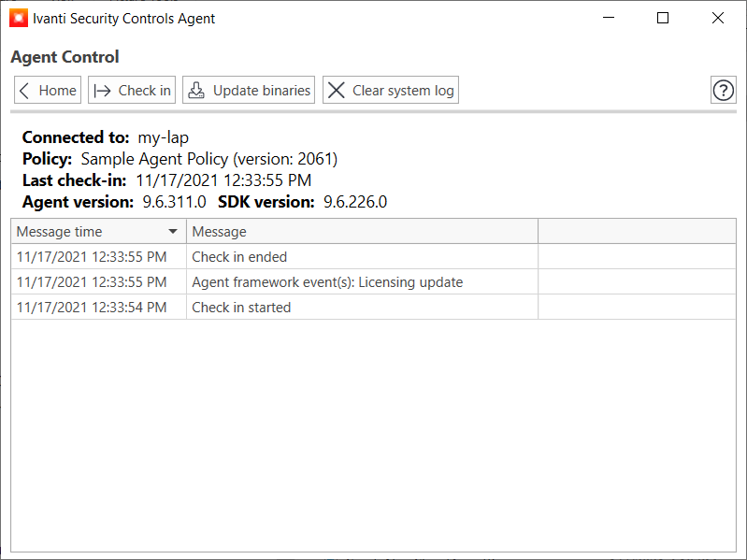Click the Agent version value 9.6.311.0
Screen dimensions: 747x560
175,202
